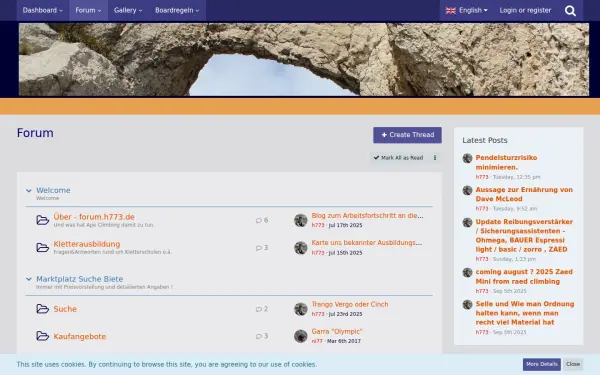Click avatar beside Seile und Wie man Ordnung post
Image resolution: width=600 pixels, height=375 pixels.
(x=467, y=305)
